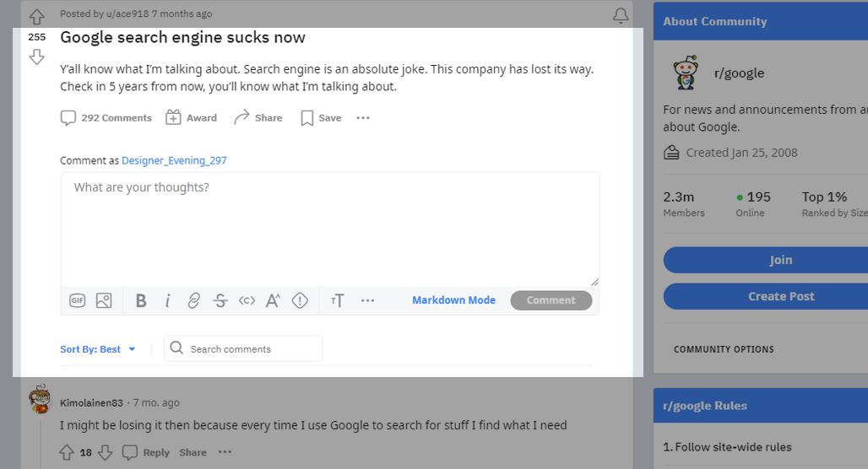Click the notification bell for this post
Image resolution: width=868 pixels, height=469 pixels.
pyautogui.click(x=621, y=15)
